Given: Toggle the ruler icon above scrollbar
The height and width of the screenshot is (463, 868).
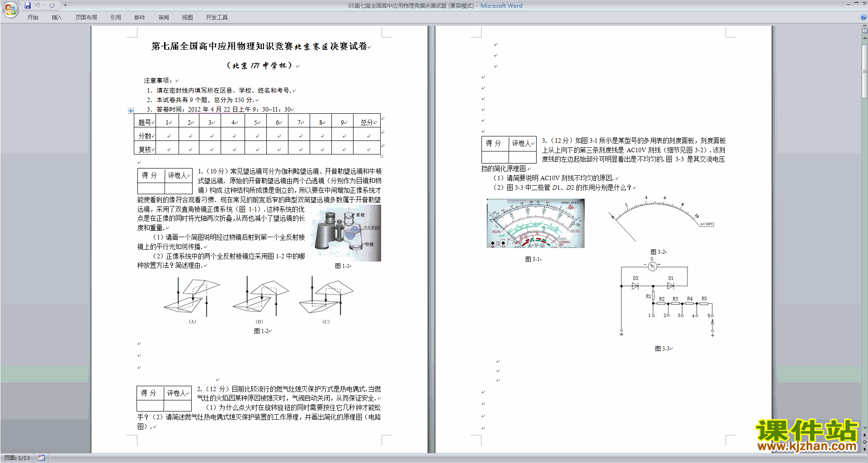Looking at the screenshot, I should (865, 31).
